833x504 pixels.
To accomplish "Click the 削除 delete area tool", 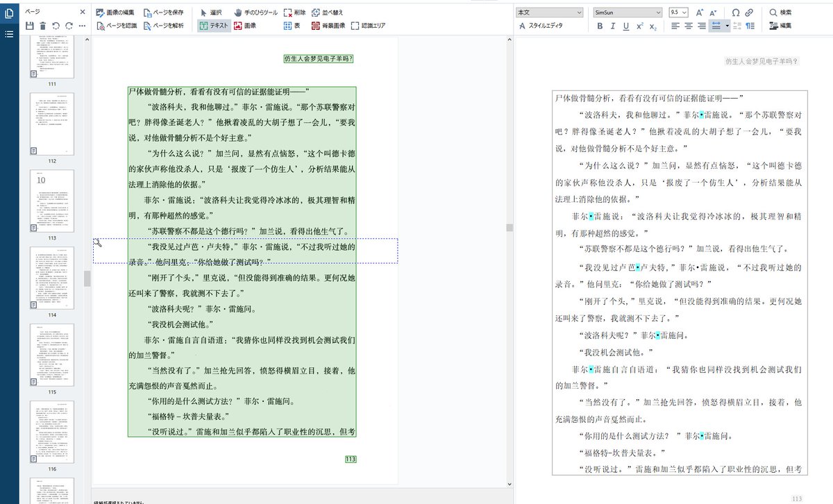I will point(294,12).
